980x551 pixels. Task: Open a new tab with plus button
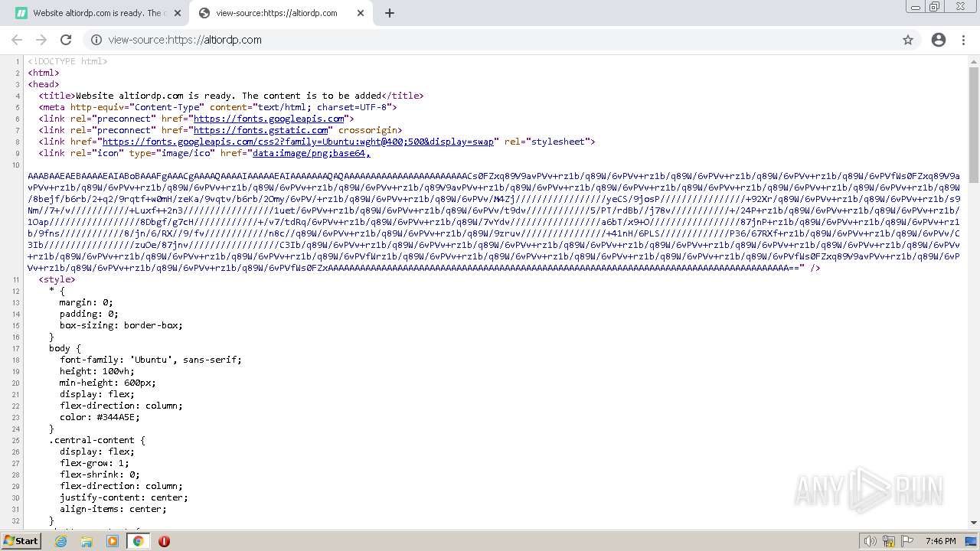pyautogui.click(x=389, y=13)
